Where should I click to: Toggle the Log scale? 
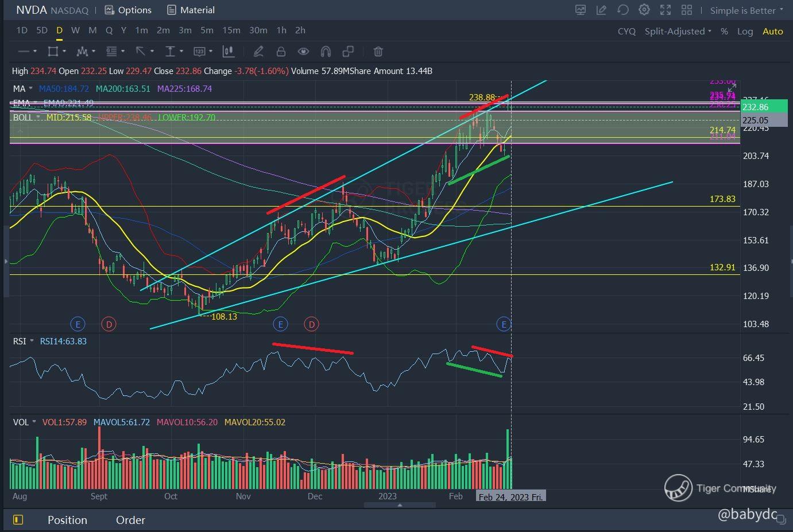(x=745, y=32)
